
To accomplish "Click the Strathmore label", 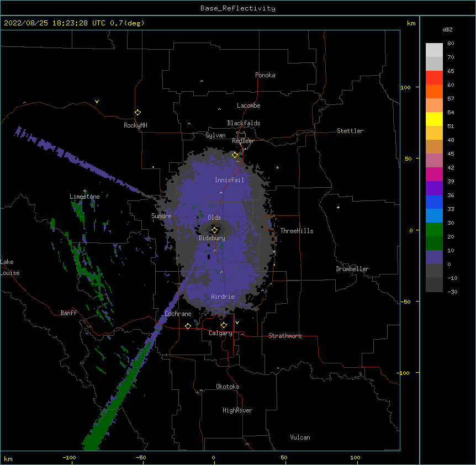I will pos(285,336).
